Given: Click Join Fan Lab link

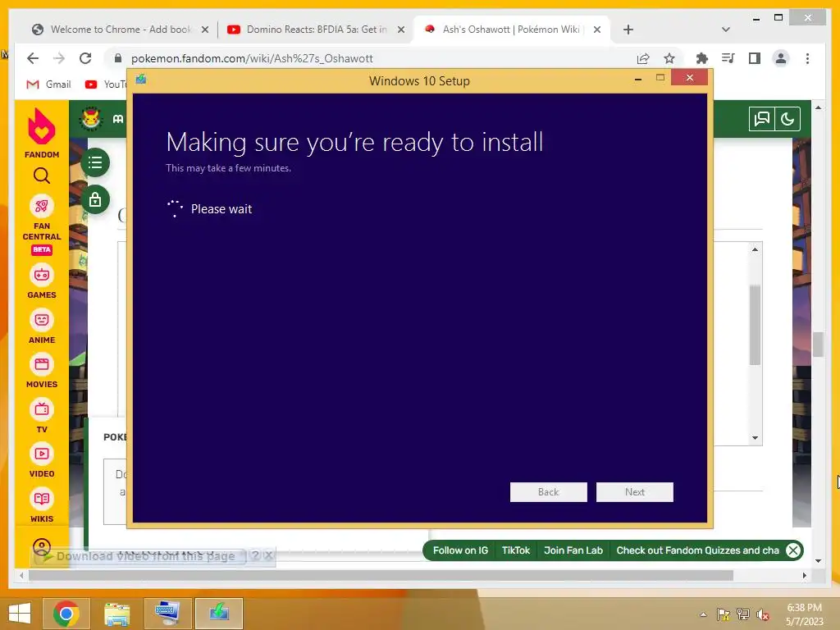Looking at the screenshot, I should [x=573, y=550].
